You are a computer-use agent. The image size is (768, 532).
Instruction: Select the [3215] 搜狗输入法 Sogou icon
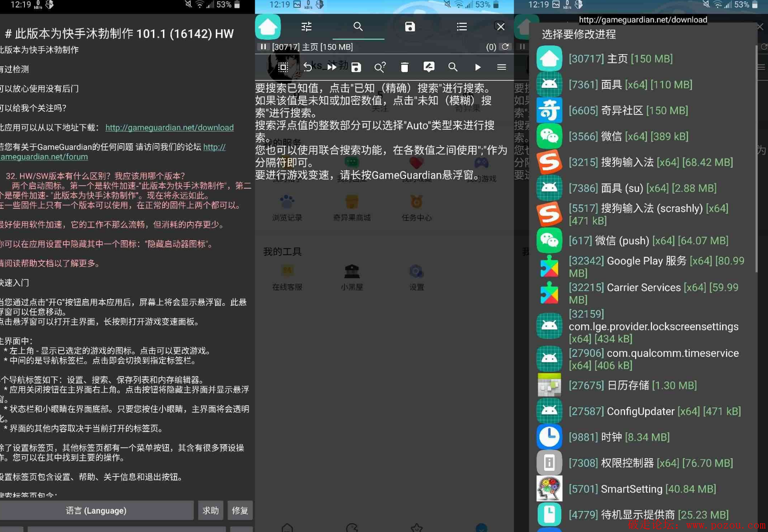(549, 162)
